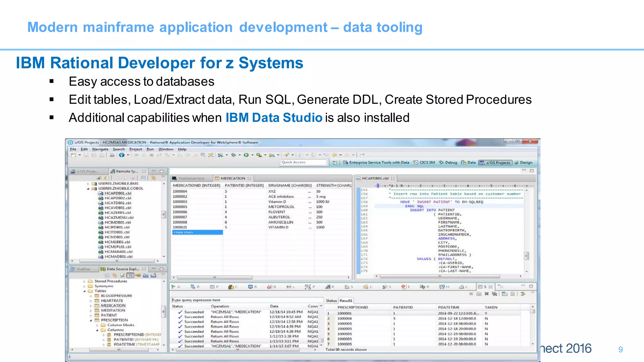Select the Result1 tab in SQL Results
This screenshot has width=644, height=362.
[346, 301]
